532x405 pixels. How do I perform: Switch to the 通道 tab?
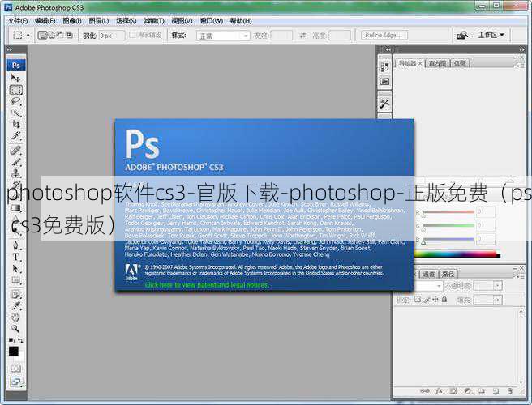click(x=429, y=274)
